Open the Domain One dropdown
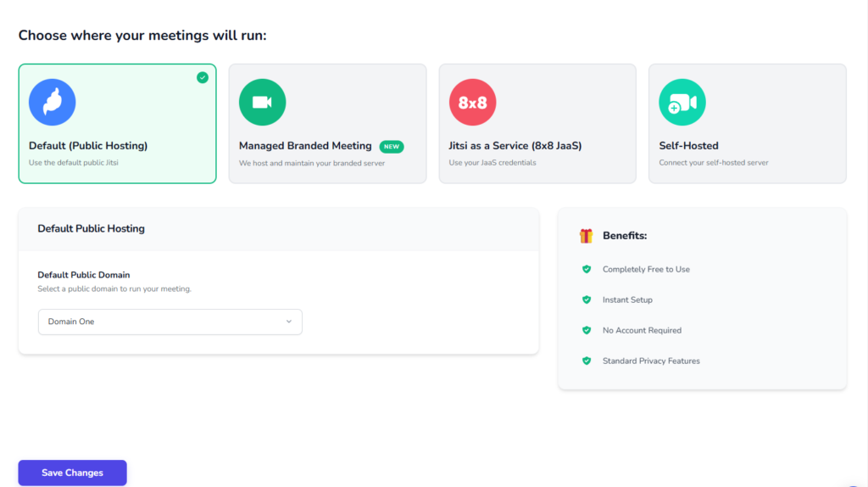868x487 pixels. [x=170, y=322]
